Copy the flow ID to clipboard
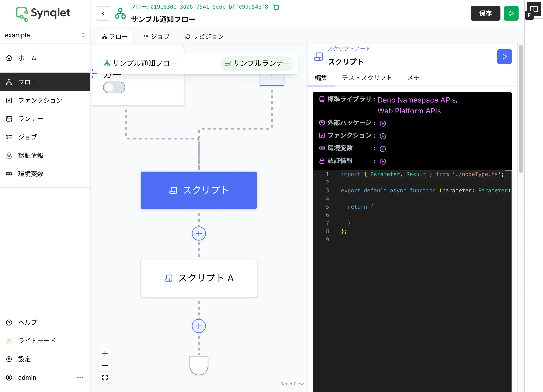Viewport: 543px width, 392px height. 276,7
